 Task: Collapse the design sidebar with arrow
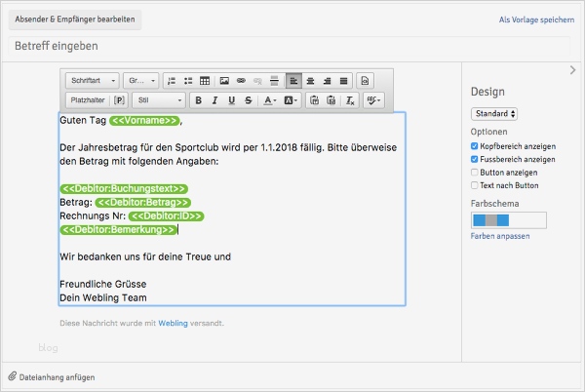click(572, 70)
